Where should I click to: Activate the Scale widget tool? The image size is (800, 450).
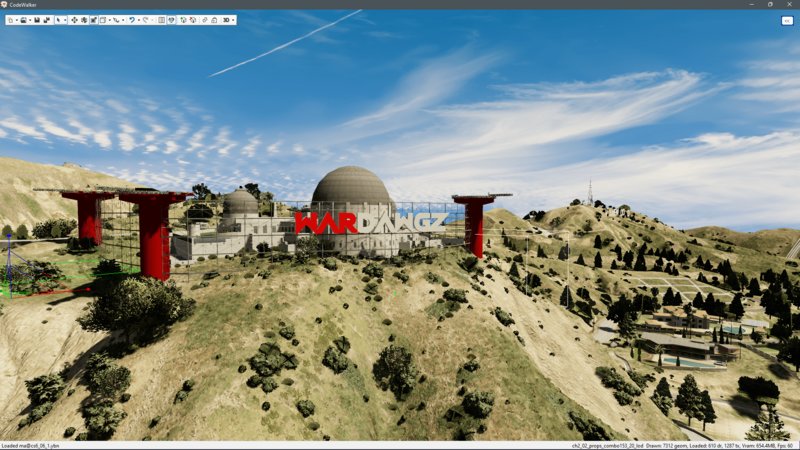click(94, 20)
